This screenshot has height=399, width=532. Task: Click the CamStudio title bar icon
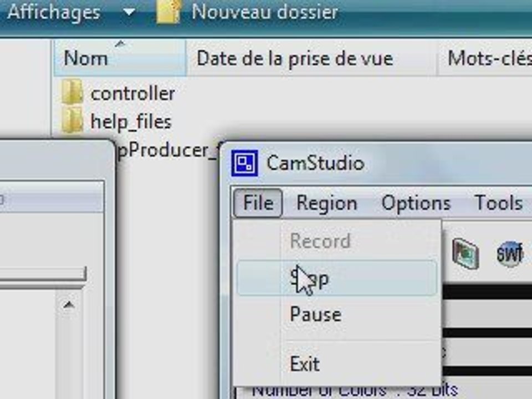tap(244, 163)
